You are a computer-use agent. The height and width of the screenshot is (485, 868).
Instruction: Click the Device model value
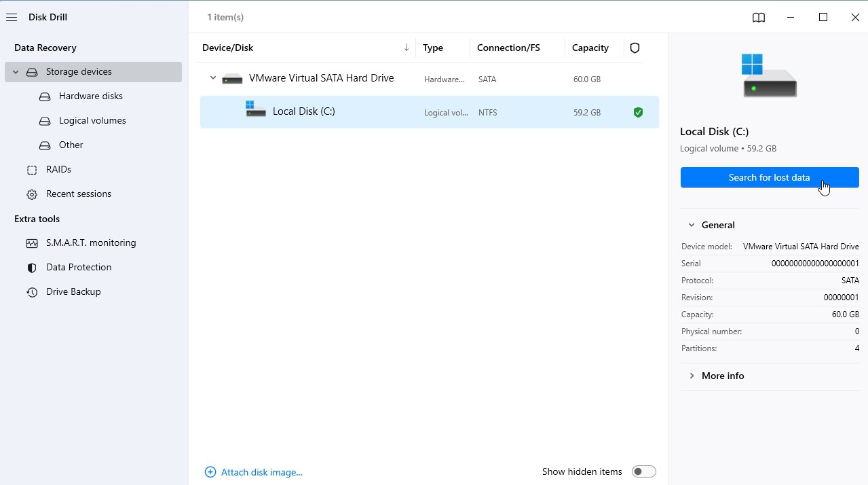(x=801, y=247)
